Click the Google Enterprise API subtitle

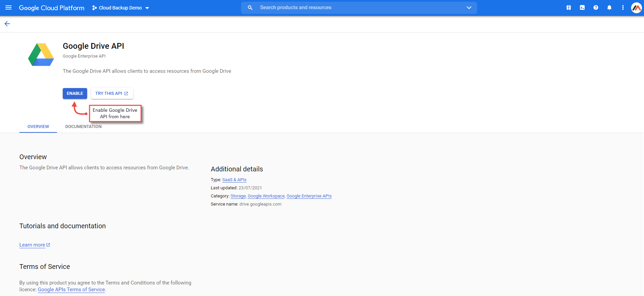[84, 56]
